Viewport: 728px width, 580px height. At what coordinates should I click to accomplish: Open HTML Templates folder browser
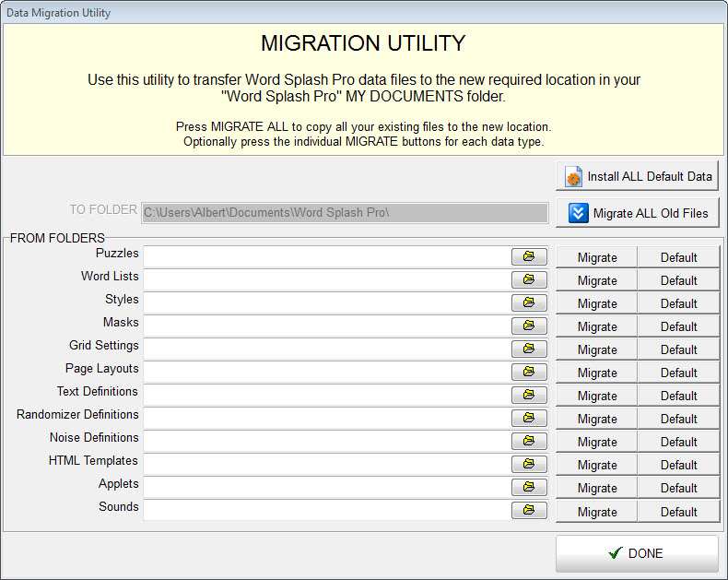click(529, 464)
